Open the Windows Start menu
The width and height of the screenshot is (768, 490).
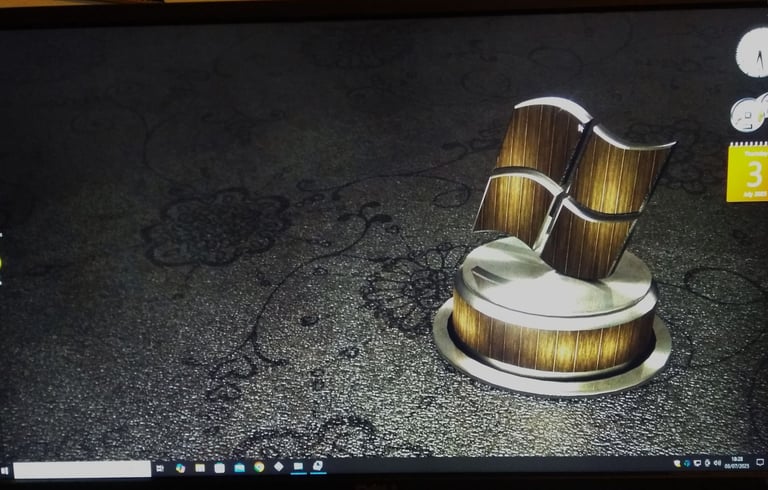(5, 470)
